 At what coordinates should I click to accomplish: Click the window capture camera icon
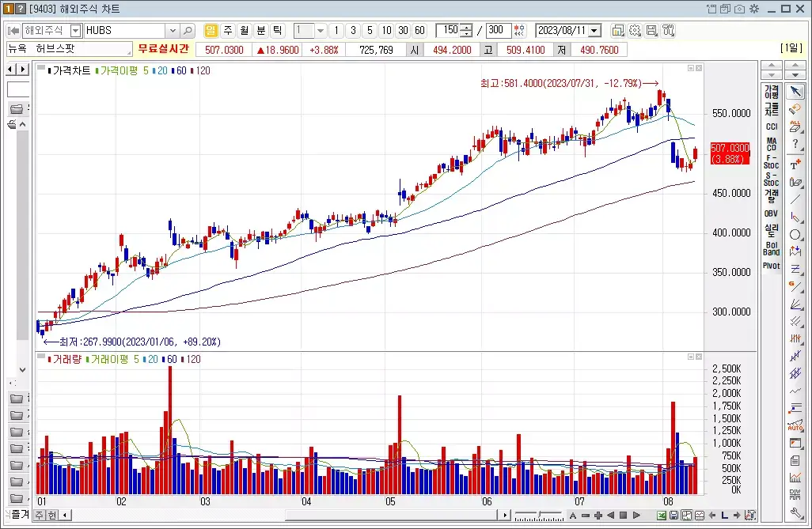tap(739, 9)
